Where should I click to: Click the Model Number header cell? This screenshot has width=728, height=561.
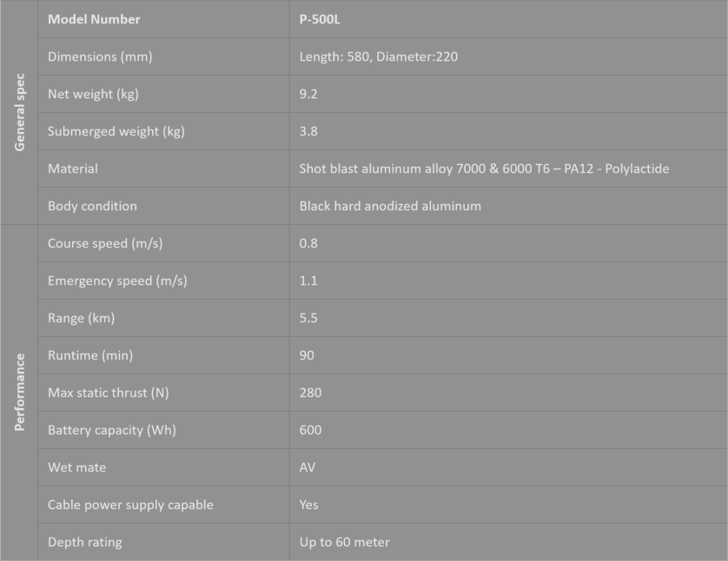[x=94, y=19]
